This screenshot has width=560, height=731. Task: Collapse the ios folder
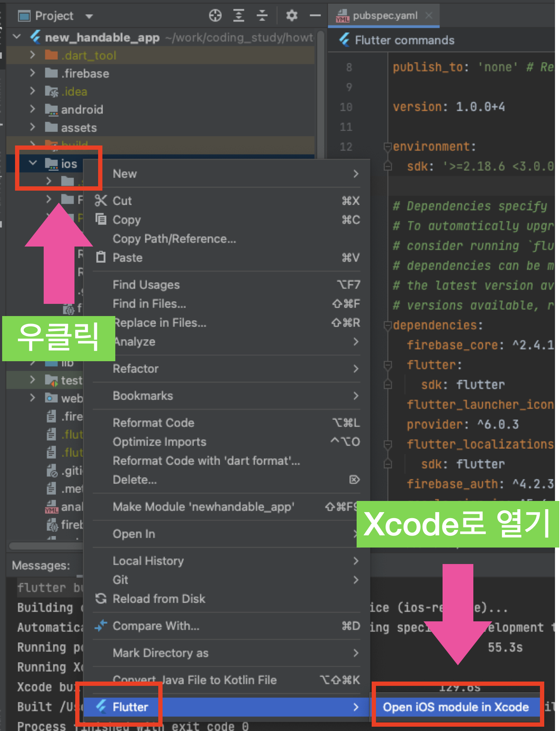[33, 163]
